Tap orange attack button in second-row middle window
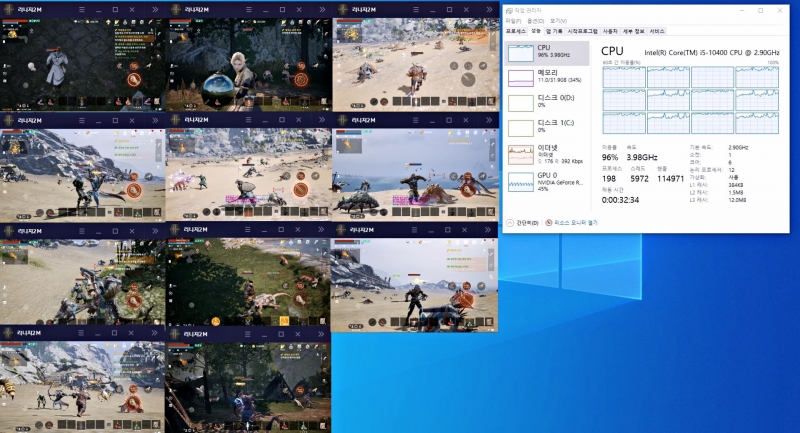 (x=301, y=190)
